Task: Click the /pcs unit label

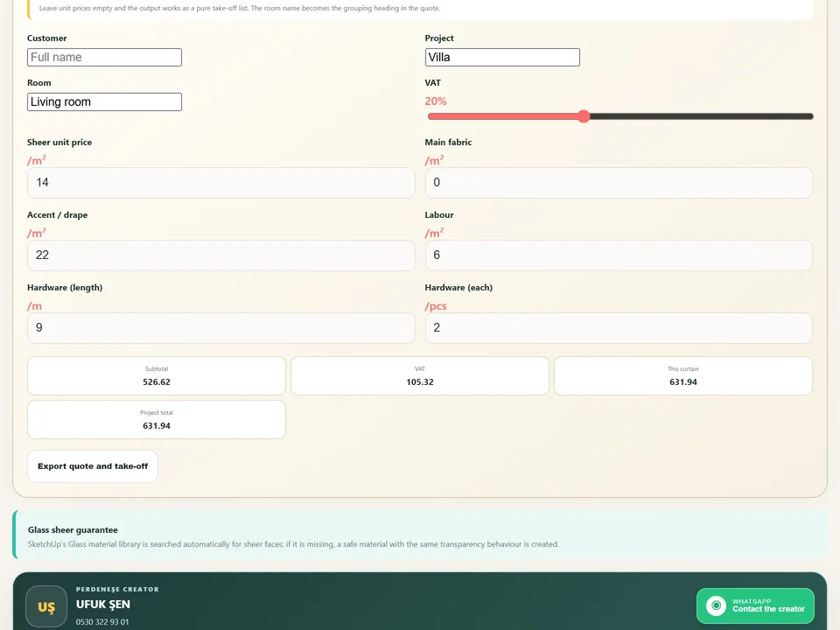Action: pos(436,306)
